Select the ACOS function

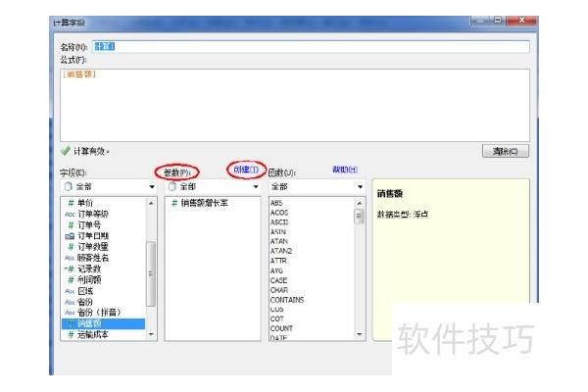[279, 213]
